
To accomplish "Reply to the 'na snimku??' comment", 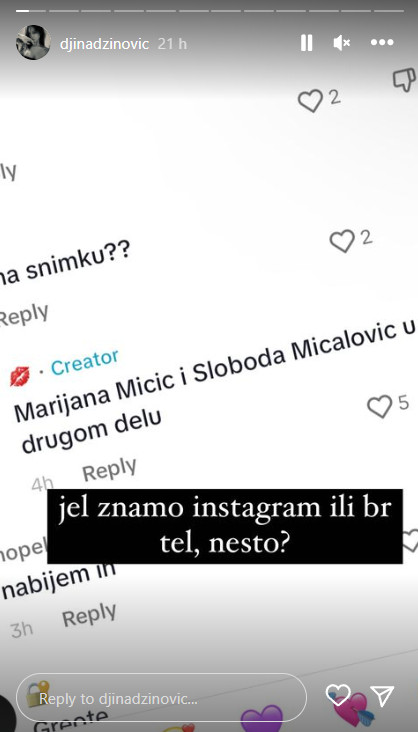I will [23, 315].
